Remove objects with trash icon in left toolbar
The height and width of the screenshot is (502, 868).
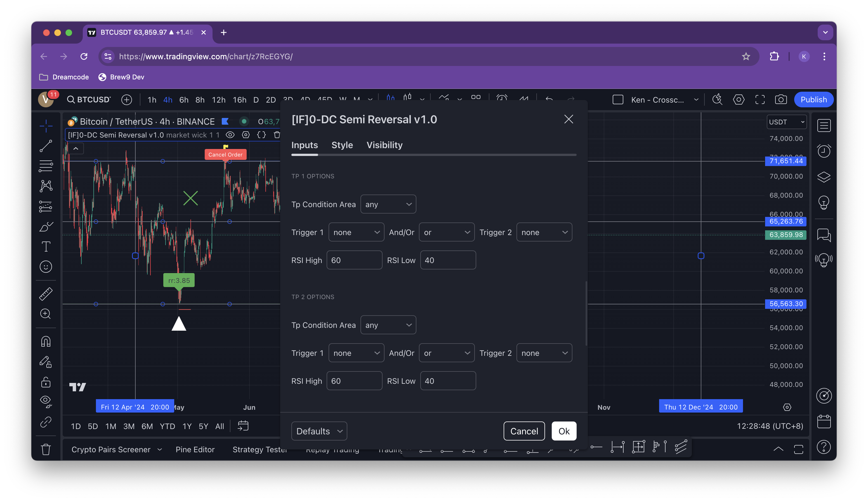coord(46,449)
